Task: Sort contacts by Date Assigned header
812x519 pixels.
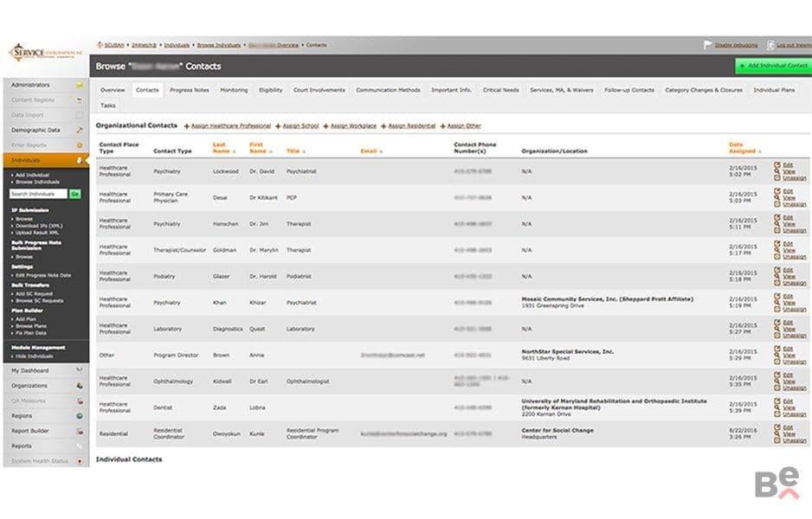Action: click(x=744, y=148)
